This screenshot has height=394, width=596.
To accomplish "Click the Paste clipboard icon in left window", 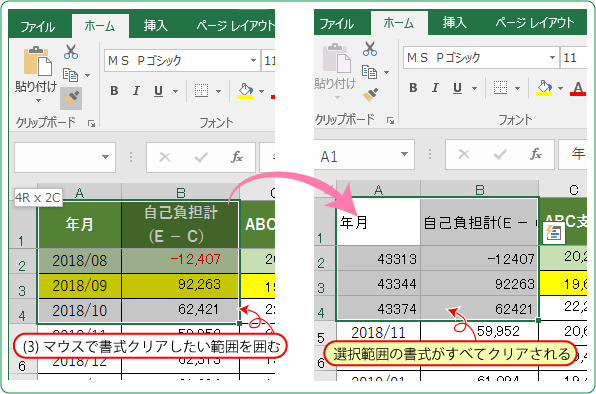I will point(38,61).
